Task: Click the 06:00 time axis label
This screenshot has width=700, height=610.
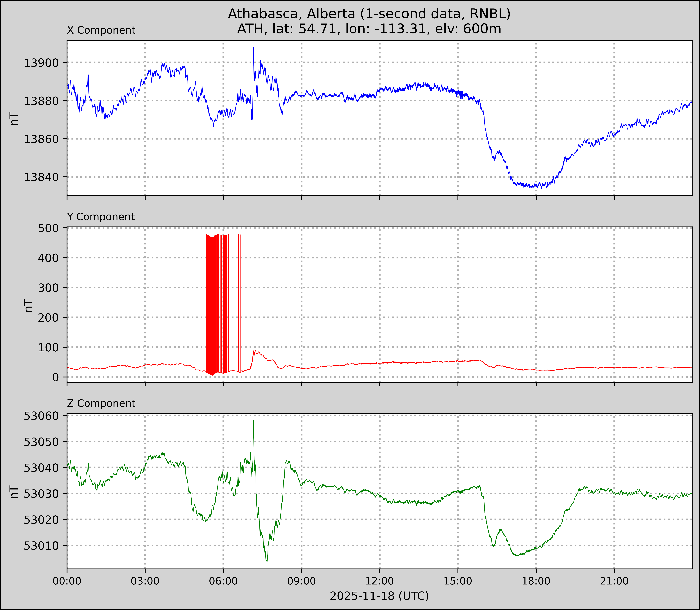Action: pos(223,581)
